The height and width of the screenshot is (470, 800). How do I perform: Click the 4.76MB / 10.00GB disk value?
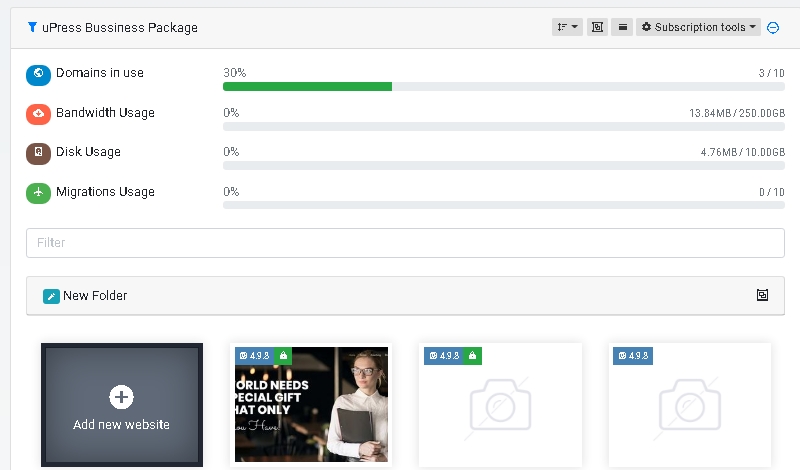click(x=742, y=152)
